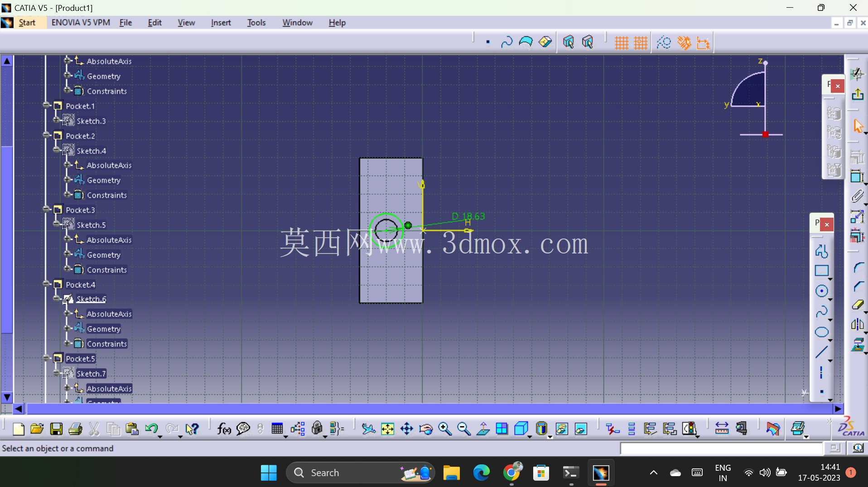
Task: Open Windows taskbar Search box
Action: click(360, 473)
